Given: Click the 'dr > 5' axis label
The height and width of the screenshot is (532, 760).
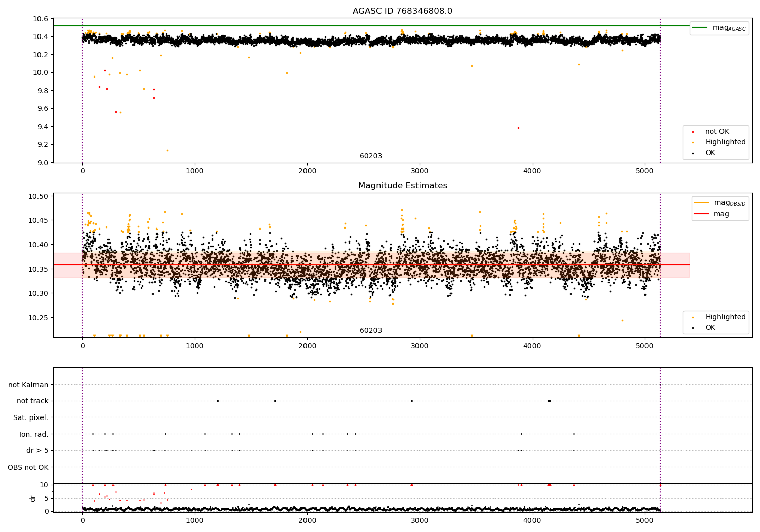Looking at the screenshot, I should 37,450.
